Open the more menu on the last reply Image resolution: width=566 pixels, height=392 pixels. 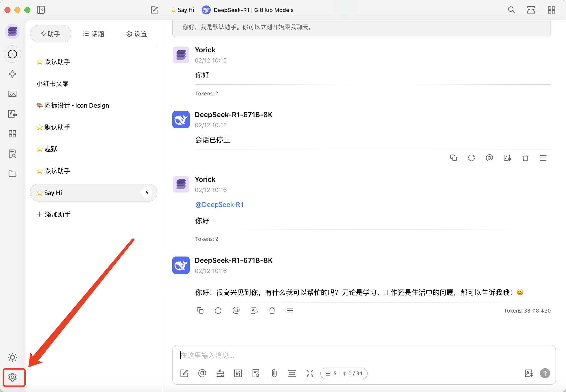tap(290, 311)
